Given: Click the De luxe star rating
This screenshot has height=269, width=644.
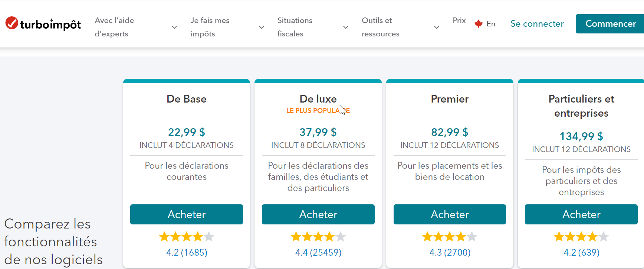Looking at the screenshot, I should (318, 237).
